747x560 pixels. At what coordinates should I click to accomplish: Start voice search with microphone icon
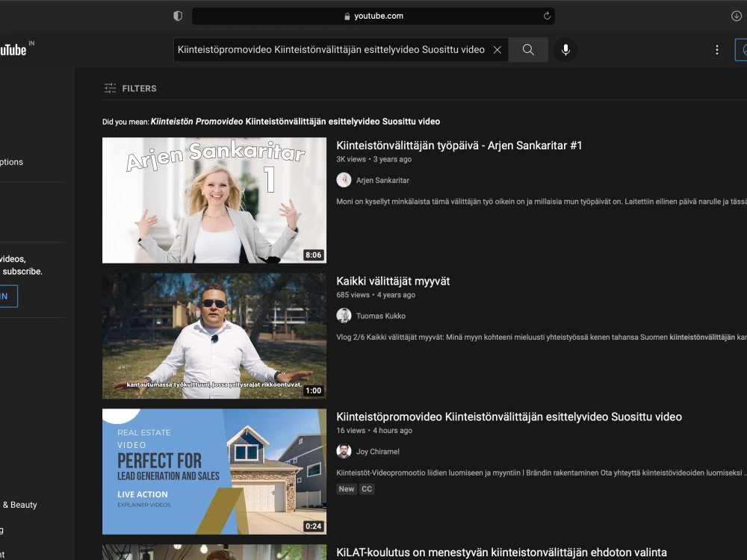pos(565,49)
